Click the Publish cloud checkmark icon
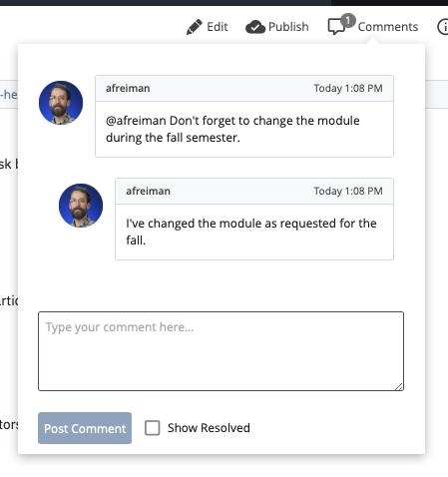Image resolution: width=448 pixels, height=477 pixels. [x=255, y=27]
